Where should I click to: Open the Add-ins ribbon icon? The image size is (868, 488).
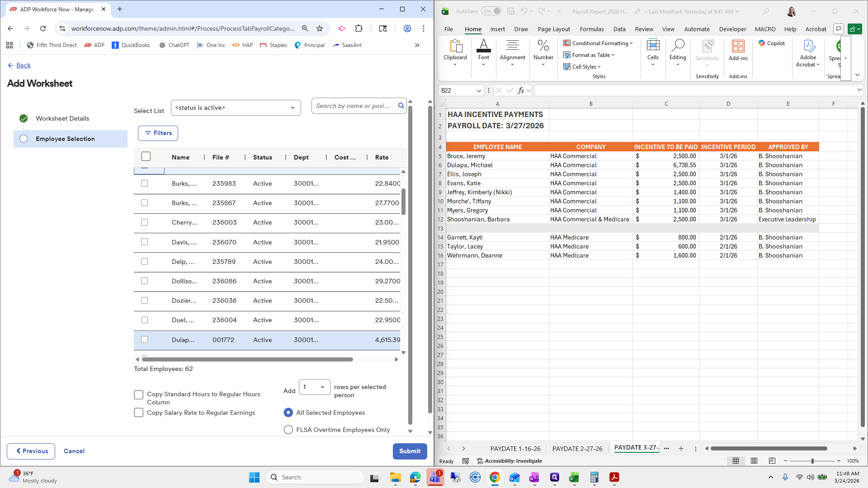pyautogui.click(x=738, y=46)
